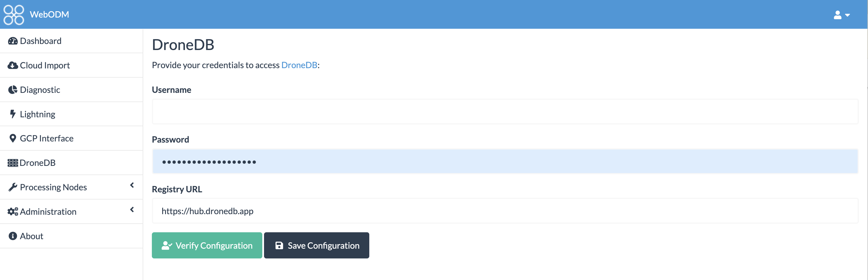This screenshot has width=868, height=280.
Task: Open the DroneDB hyperlink in description
Action: coord(299,65)
